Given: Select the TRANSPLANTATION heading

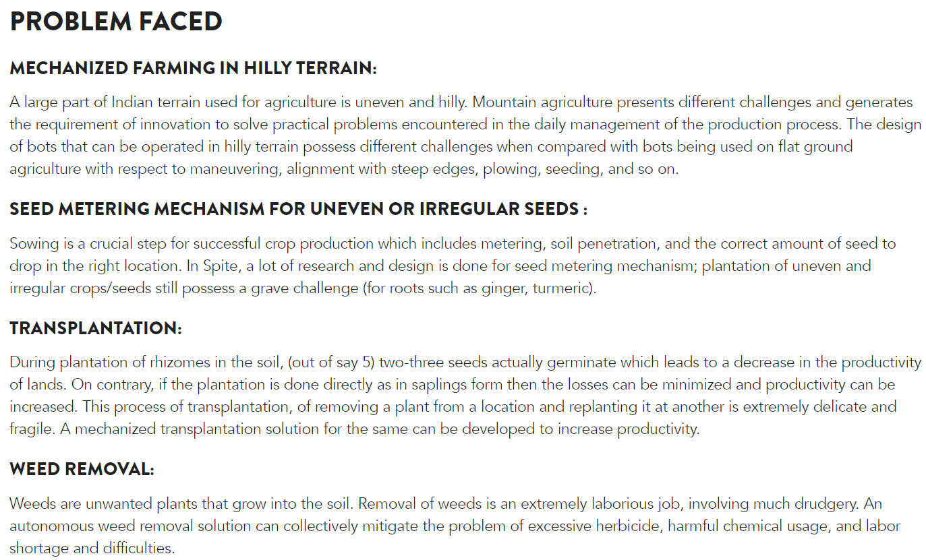Looking at the screenshot, I should tap(96, 329).
